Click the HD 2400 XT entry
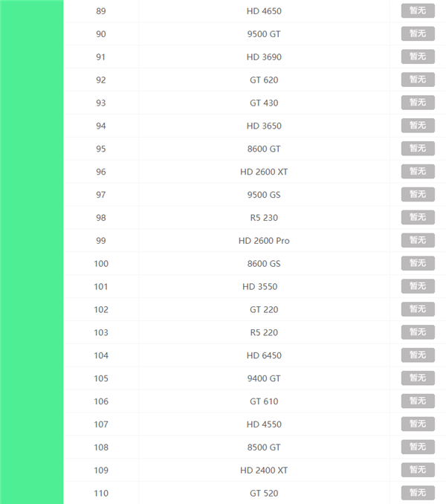Viewport: 446px width, 504px height. tap(264, 471)
